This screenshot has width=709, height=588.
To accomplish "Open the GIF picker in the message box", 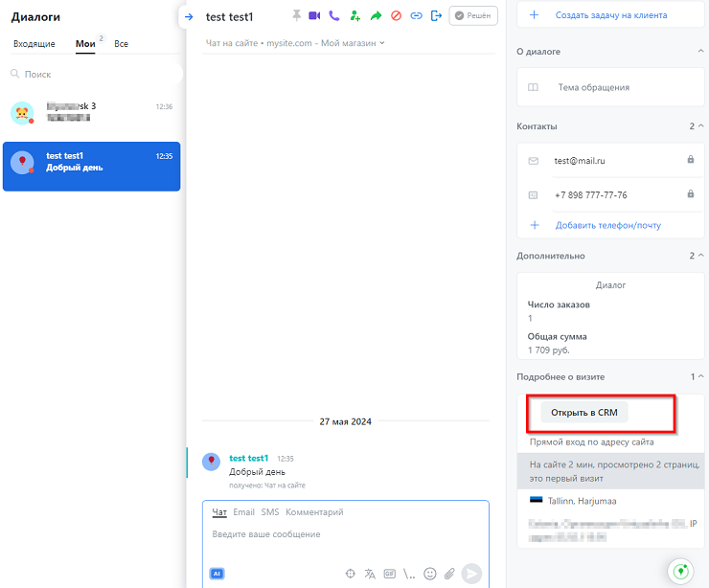I will coord(390,573).
